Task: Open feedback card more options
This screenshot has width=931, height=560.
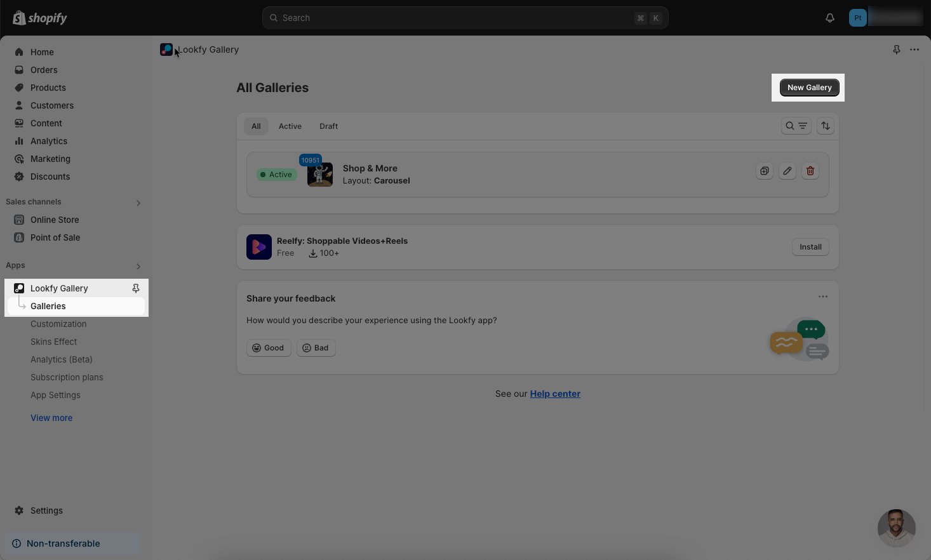Action: tap(823, 297)
